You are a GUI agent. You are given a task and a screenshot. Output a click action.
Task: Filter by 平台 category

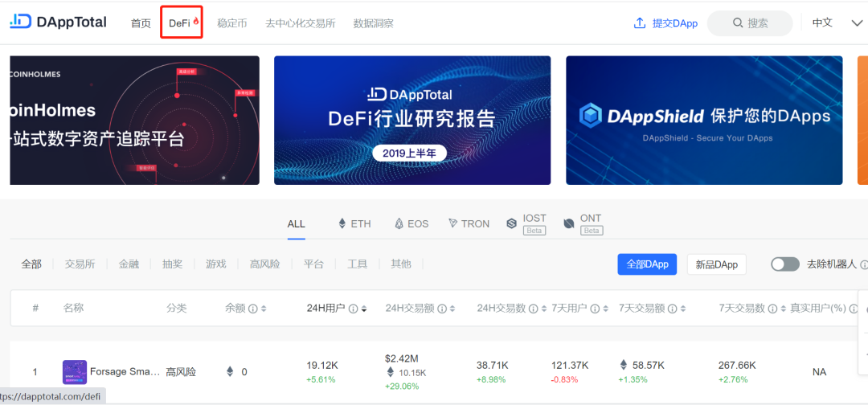(x=313, y=264)
